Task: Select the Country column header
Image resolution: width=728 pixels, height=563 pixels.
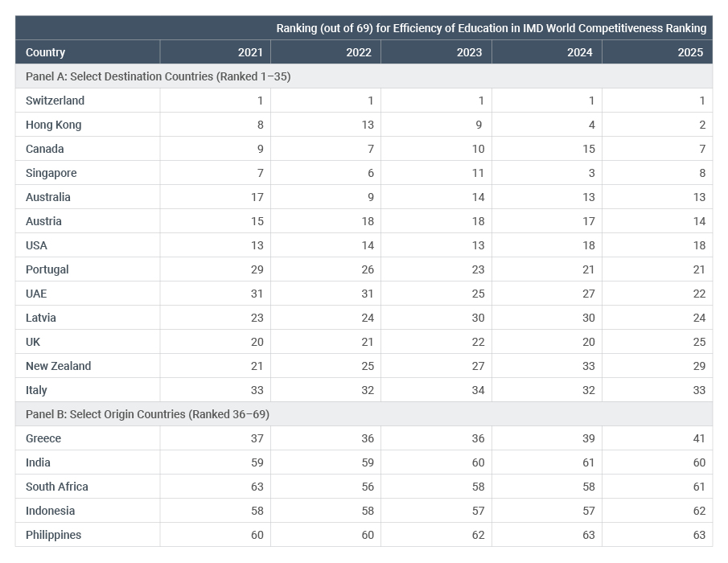Action: click(x=45, y=51)
